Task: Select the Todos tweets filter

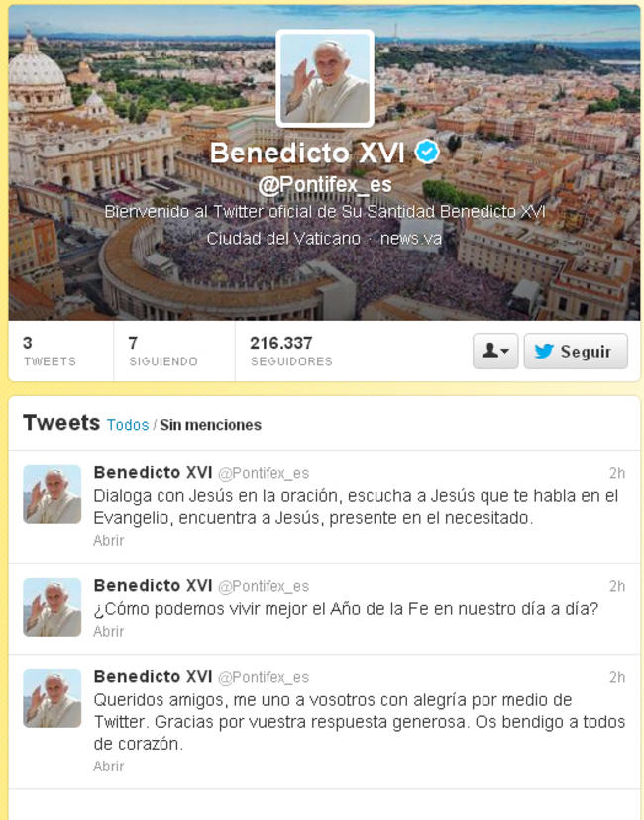Action: pyautogui.click(x=128, y=425)
